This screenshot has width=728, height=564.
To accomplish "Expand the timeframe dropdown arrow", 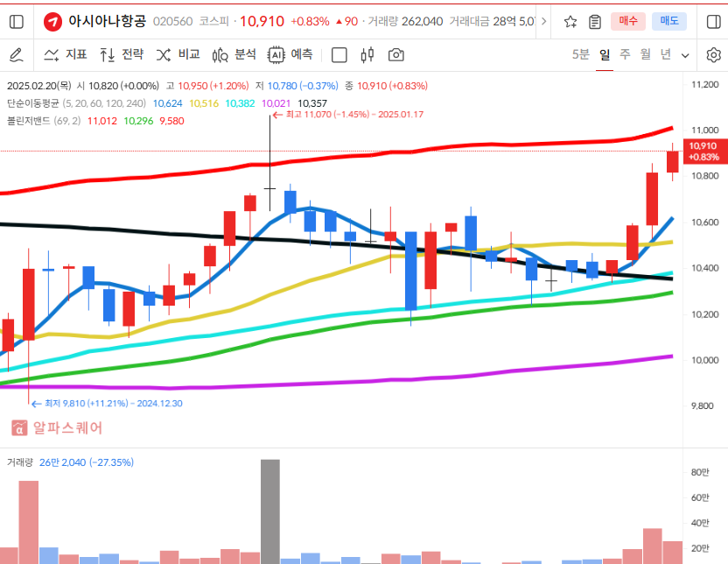I will (x=685, y=56).
